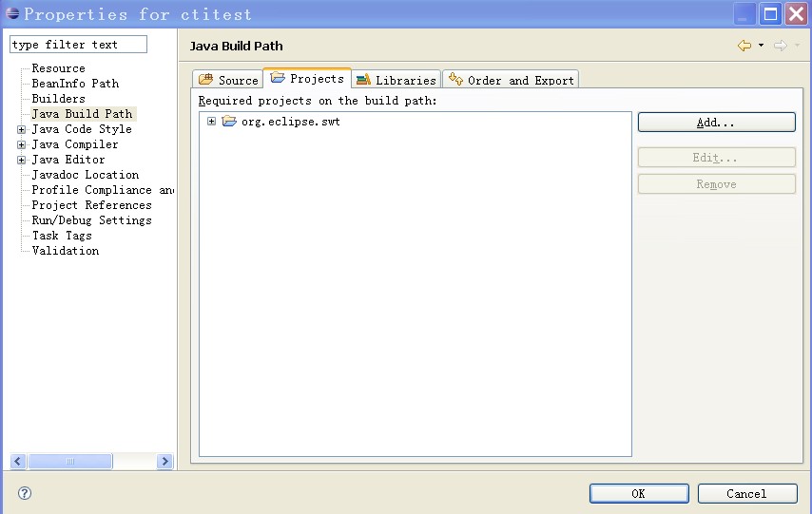812x514 pixels.
Task: Switch to the Source tab
Action: tap(228, 80)
